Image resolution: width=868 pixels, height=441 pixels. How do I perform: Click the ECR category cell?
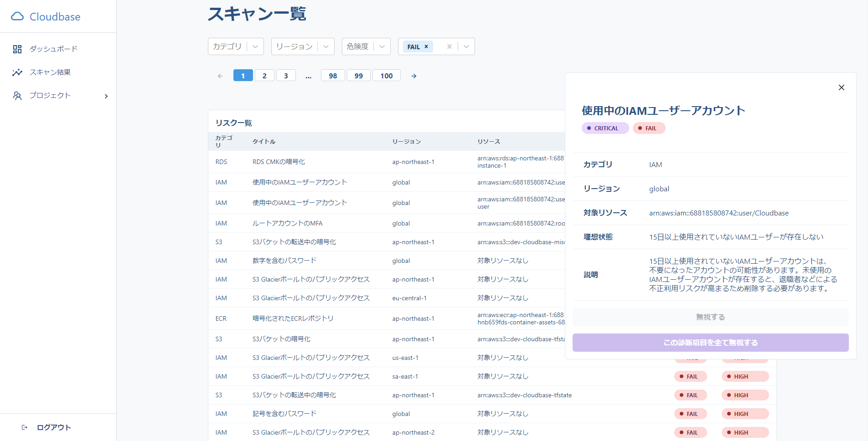tap(221, 318)
